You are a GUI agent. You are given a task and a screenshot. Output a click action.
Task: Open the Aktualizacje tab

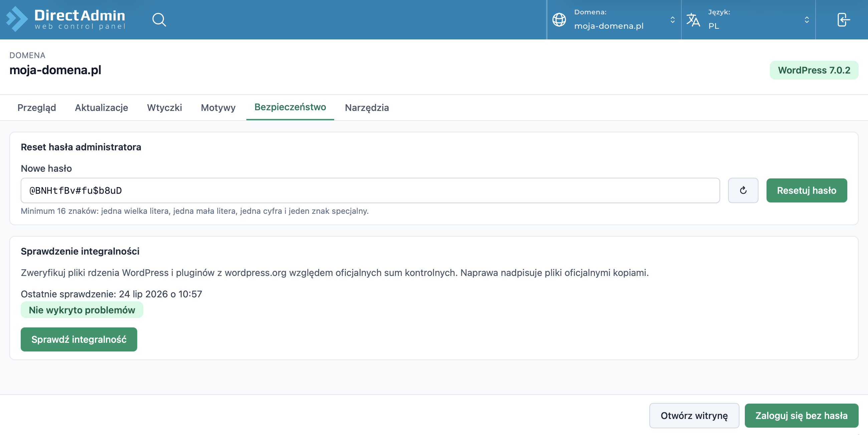[101, 108]
